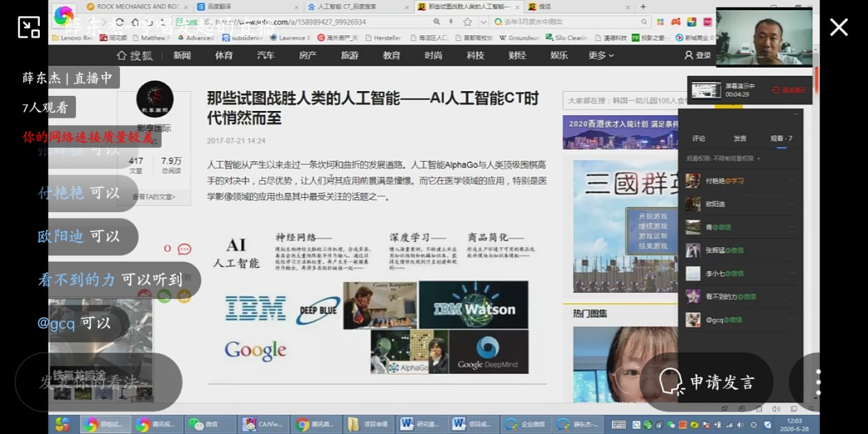Switch to the 发言 tab
868x434 pixels.
point(740,138)
